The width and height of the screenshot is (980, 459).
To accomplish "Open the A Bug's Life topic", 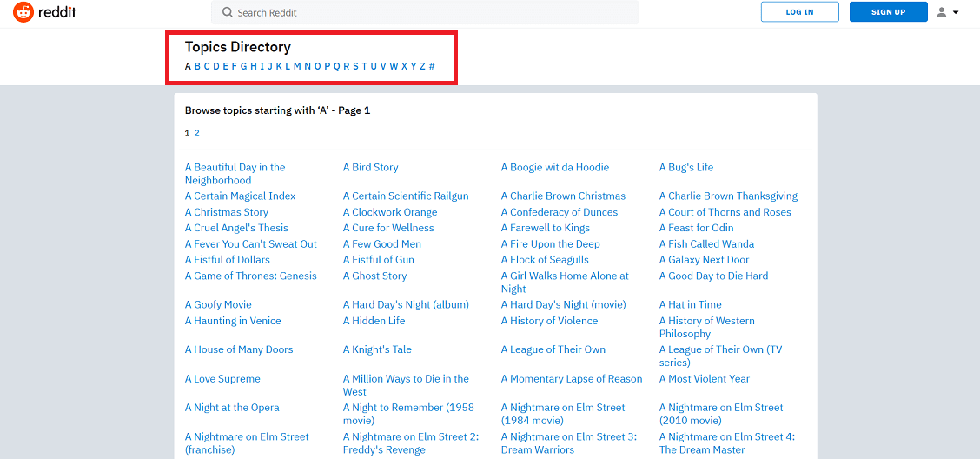I will (686, 168).
